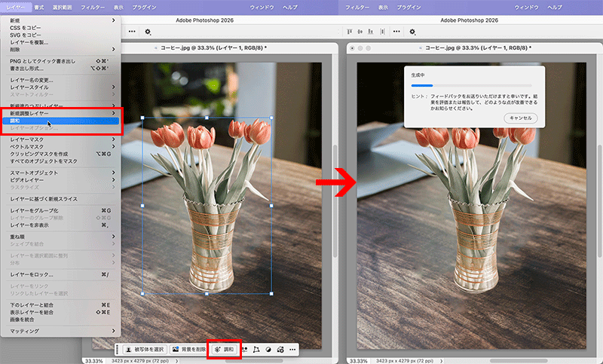Open the フィルター menu in left menu bar
603x364 pixels.
93,5
